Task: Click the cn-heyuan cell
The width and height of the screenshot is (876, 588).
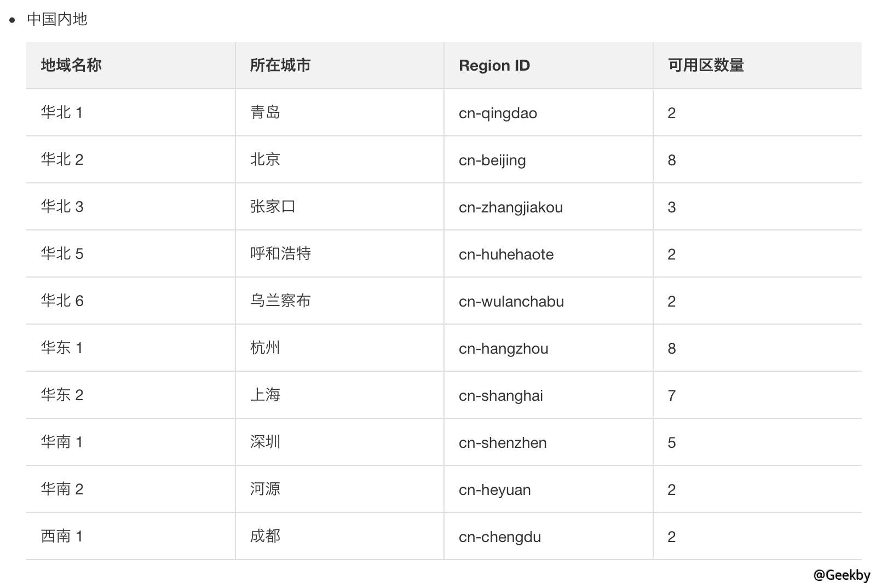Action: (494, 490)
